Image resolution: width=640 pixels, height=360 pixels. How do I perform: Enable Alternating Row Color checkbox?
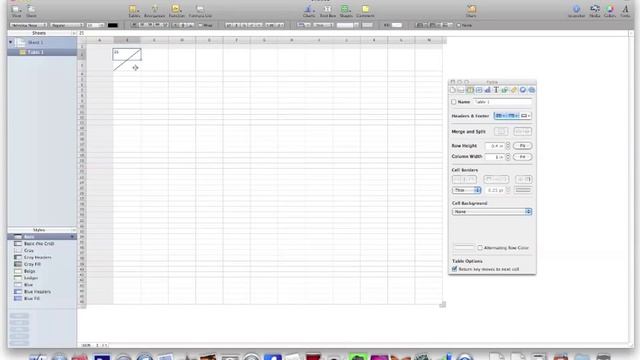pos(480,248)
